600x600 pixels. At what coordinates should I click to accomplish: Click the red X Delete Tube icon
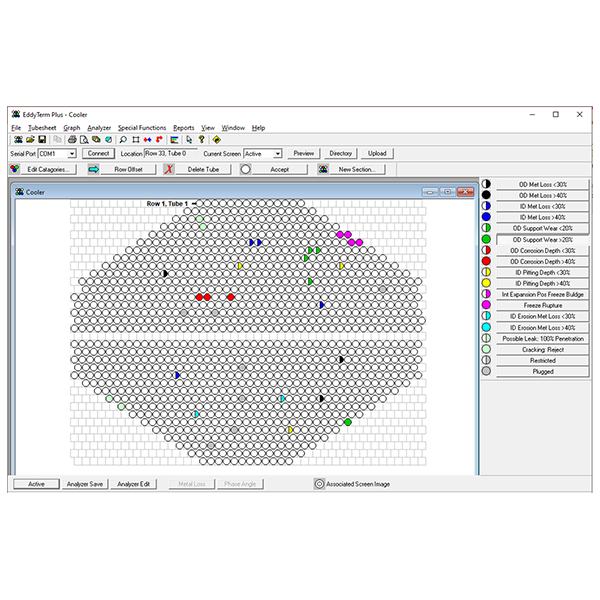coord(168,169)
